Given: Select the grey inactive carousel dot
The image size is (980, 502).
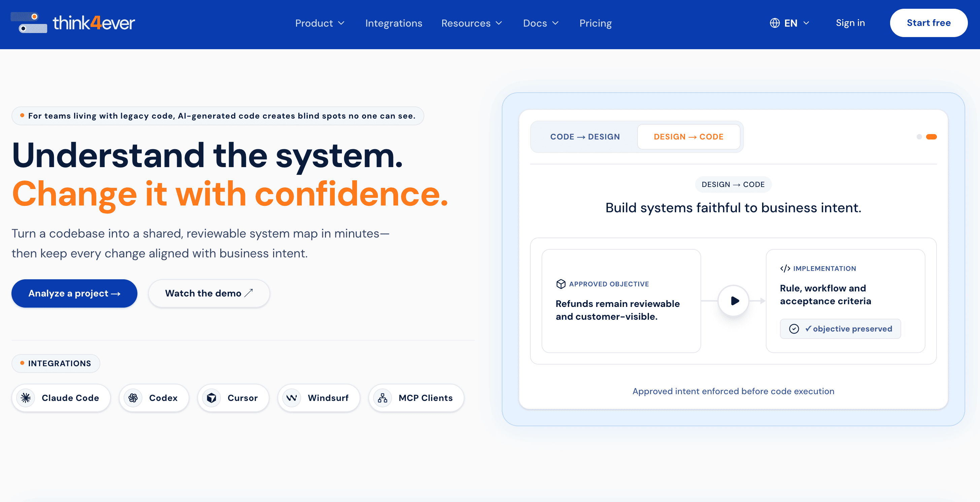Looking at the screenshot, I should [919, 137].
